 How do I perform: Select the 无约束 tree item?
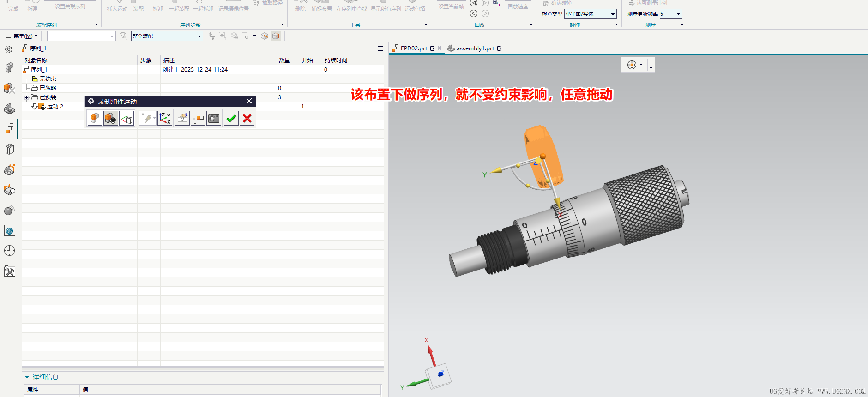[48, 79]
